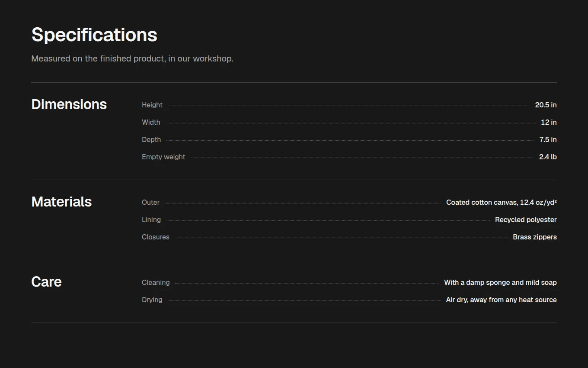Select the Recycled polyester value
Image resolution: width=588 pixels, height=368 pixels.
click(526, 220)
